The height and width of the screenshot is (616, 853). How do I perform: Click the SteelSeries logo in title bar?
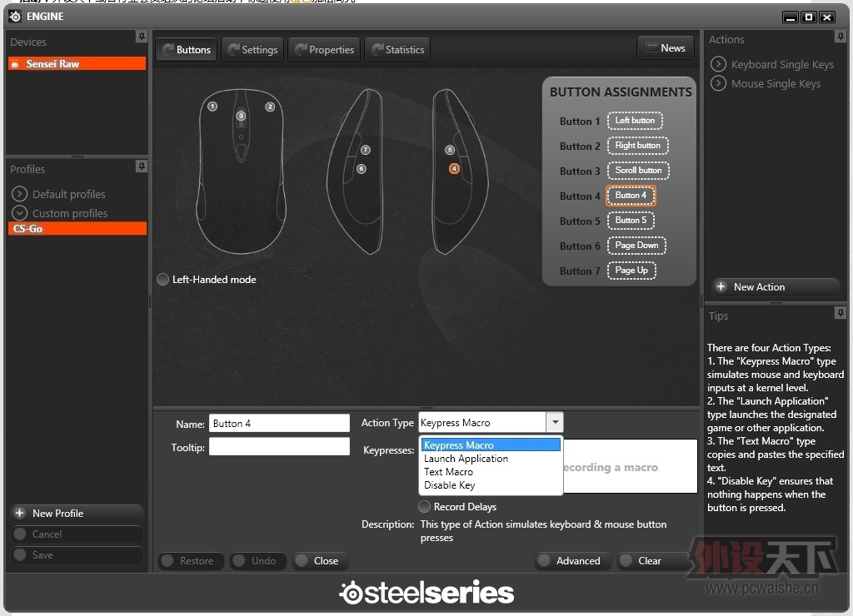click(x=15, y=17)
